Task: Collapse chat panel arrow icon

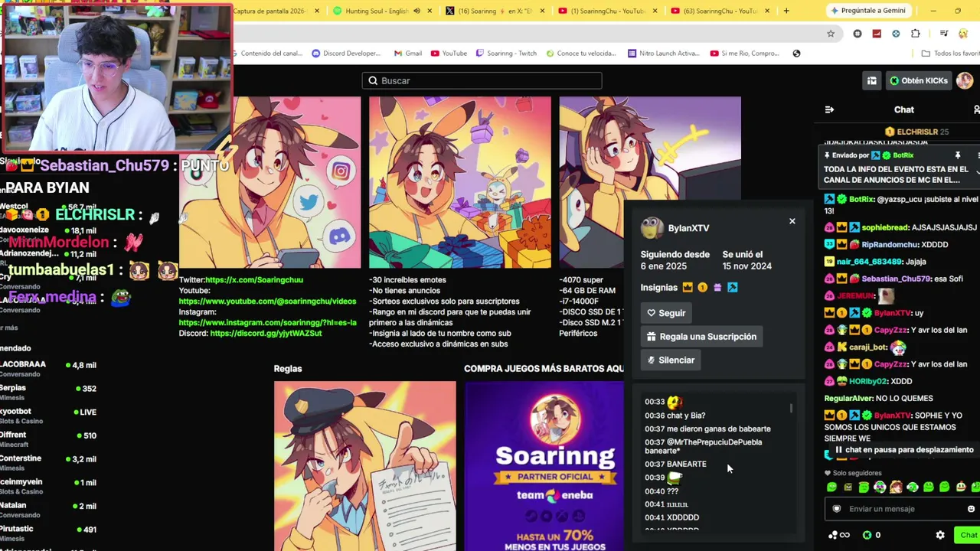Action: 829,110
